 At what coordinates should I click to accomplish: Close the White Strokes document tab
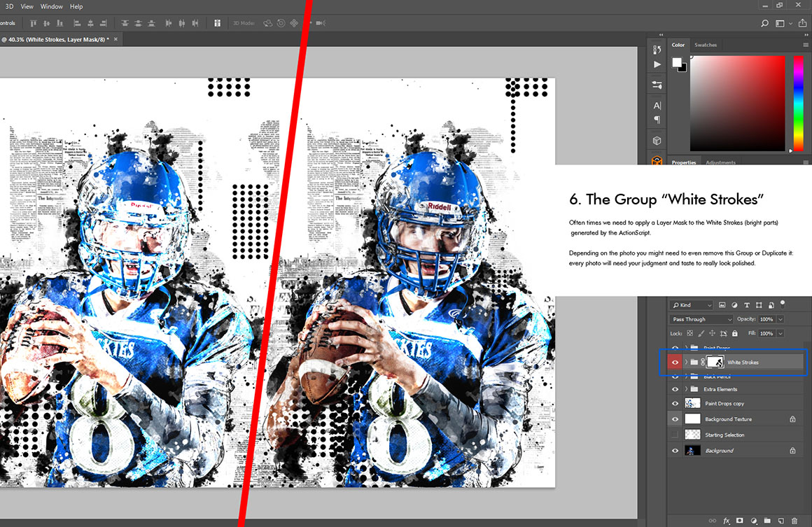[x=116, y=39]
